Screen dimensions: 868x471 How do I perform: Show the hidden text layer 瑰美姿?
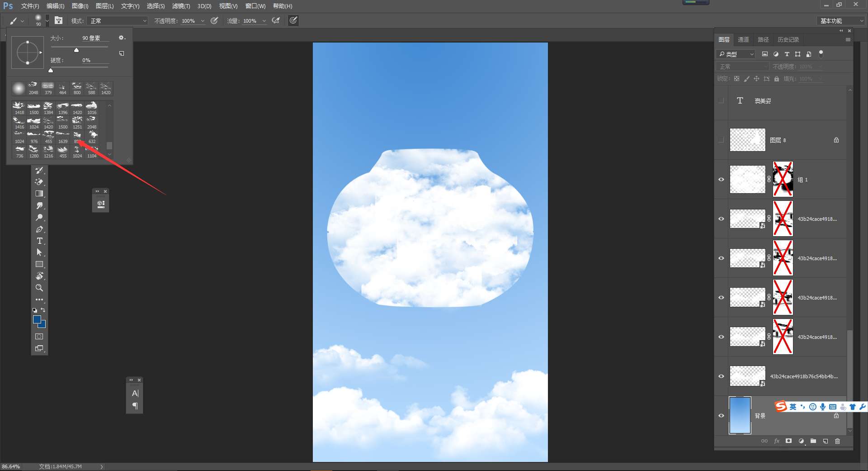point(721,100)
